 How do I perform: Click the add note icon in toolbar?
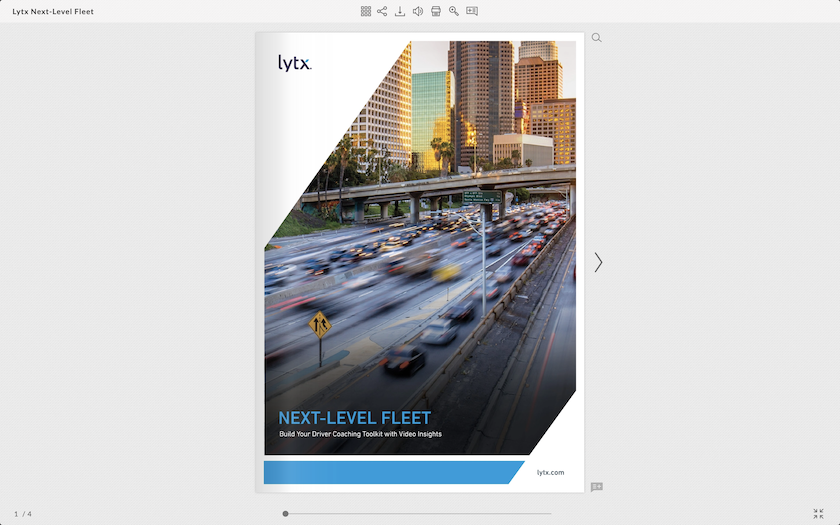[472, 11]
